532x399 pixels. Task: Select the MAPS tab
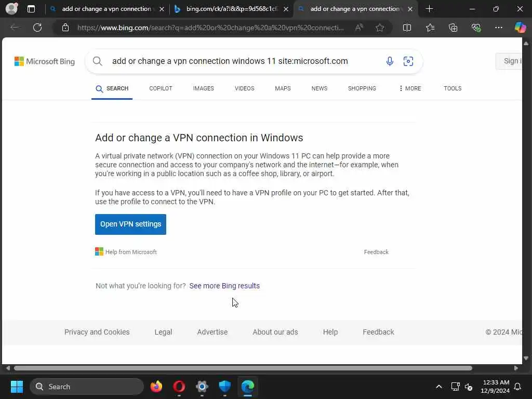pyautogui.click(x=283, y=88)
